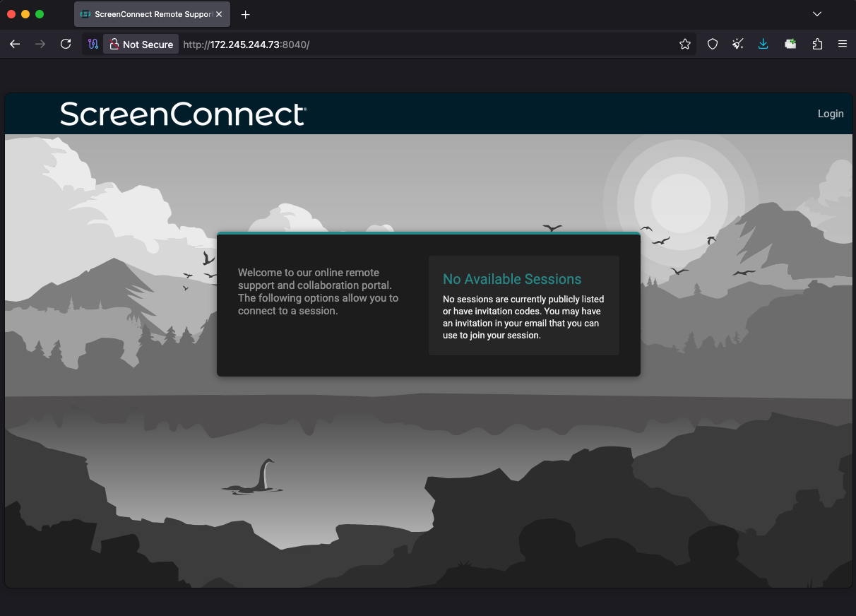This screenshot has width=856, height=616.
Task: Open the downloads panel arrow
Action: (763, 44)
